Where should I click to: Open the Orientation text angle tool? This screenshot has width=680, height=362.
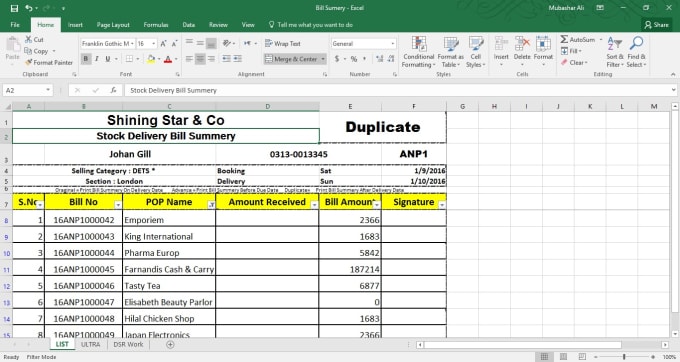click(228, 43)
